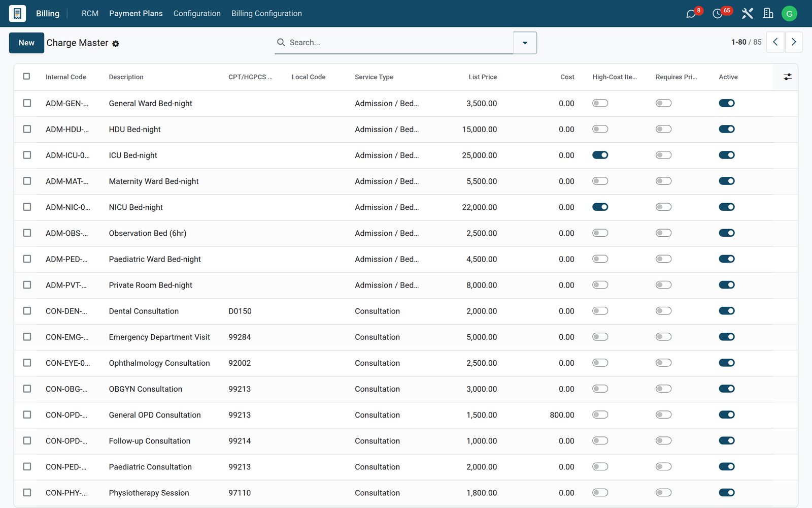
Task: Select all rows with header checkbox
Action: coord(26,76)
